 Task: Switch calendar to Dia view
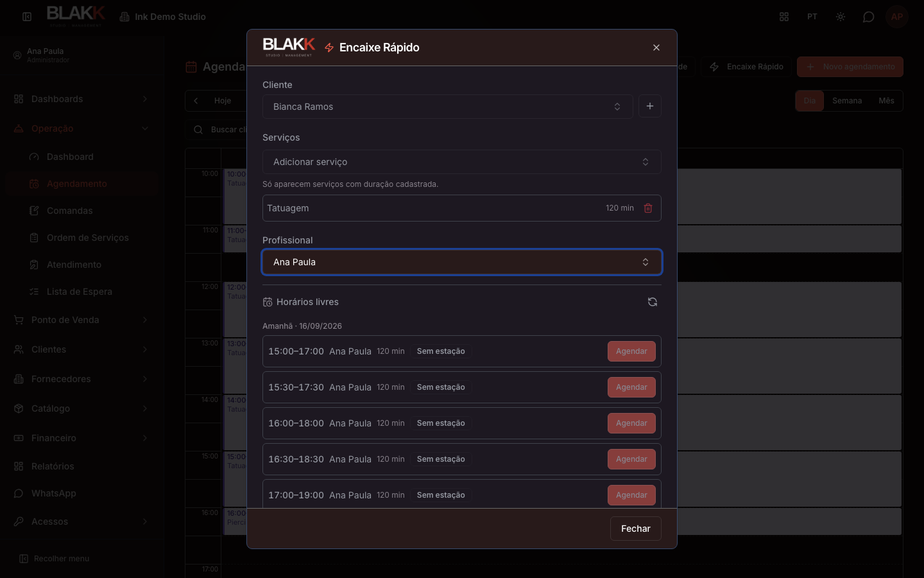(810, 101)
